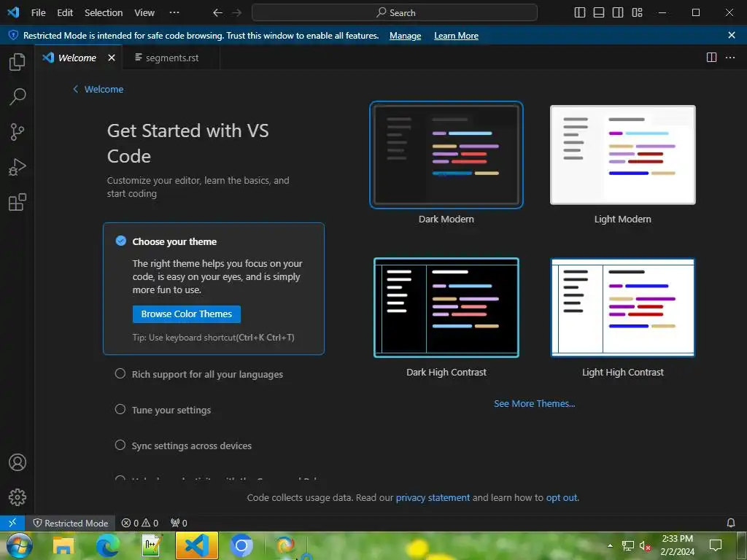
Task: Expand the hidden menus ellipsis
Action: [x=174, y=12]
